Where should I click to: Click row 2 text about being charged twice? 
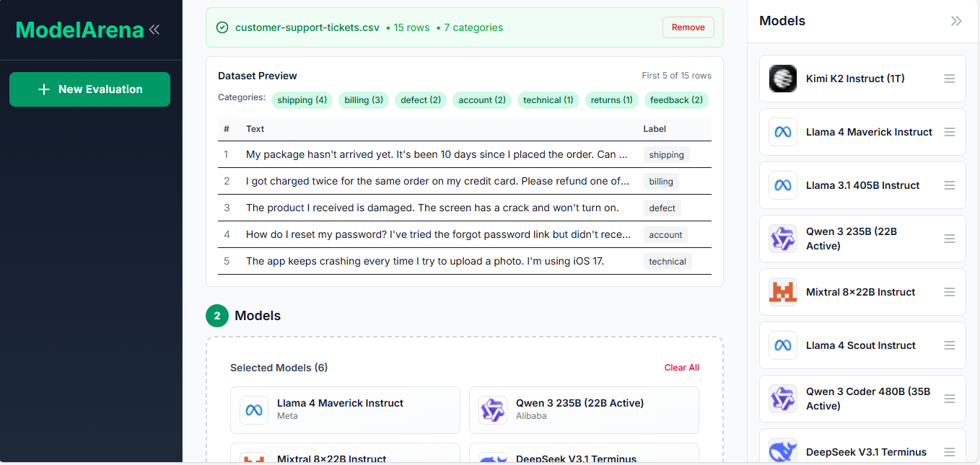tap(437, 181)
